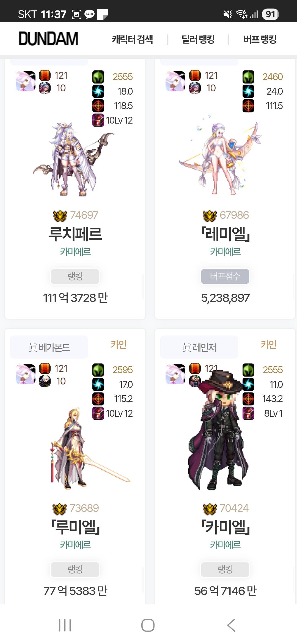297x644 pixels.
Task: Click crown fame icon next to 74697
Action: (60, 215)
